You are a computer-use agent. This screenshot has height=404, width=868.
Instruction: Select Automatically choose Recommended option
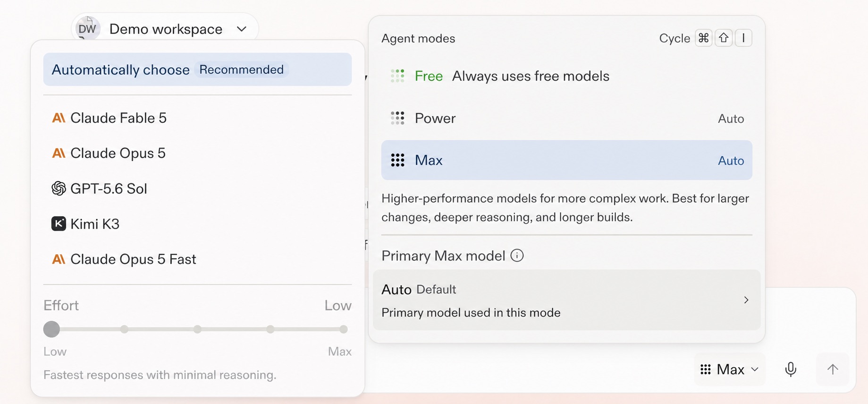(x=197, y=69)
